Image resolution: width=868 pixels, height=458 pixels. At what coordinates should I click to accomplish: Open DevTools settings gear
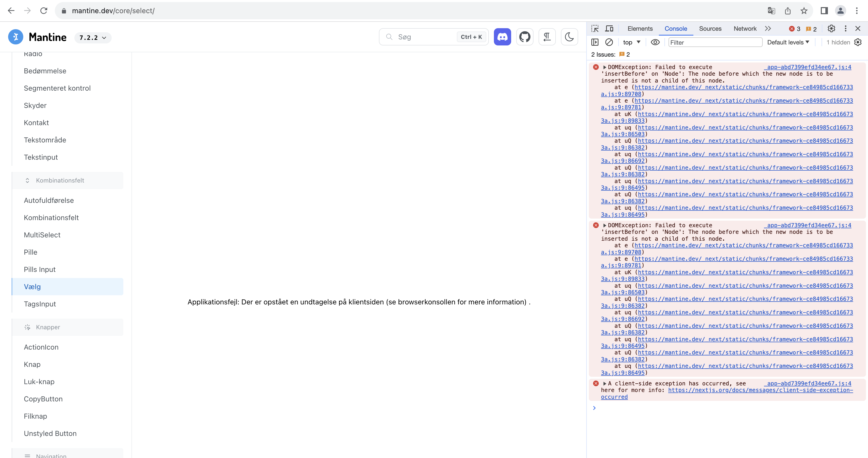(831, 28)
